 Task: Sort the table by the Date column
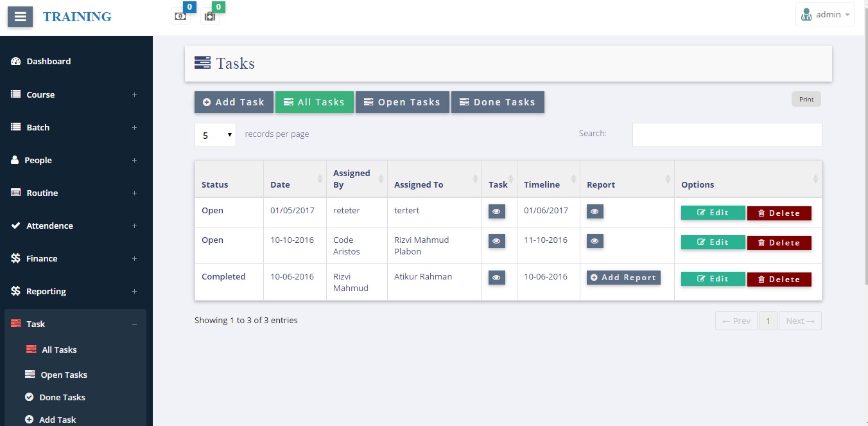click(x=280, y=184)
